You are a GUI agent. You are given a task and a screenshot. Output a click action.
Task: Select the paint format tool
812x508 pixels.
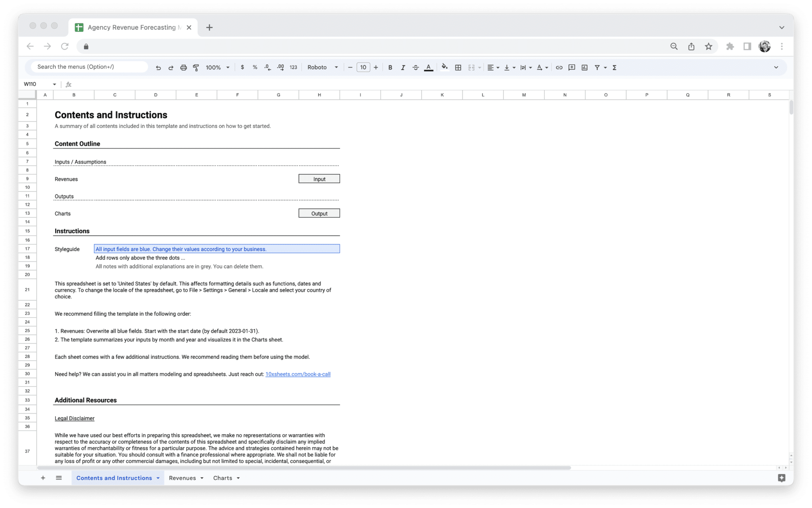[x=196, y=67]
